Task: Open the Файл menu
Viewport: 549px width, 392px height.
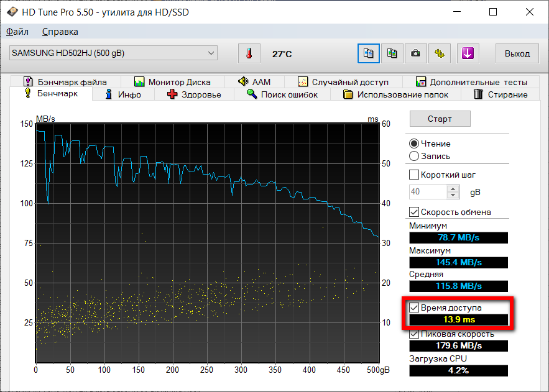Action: 17,32
